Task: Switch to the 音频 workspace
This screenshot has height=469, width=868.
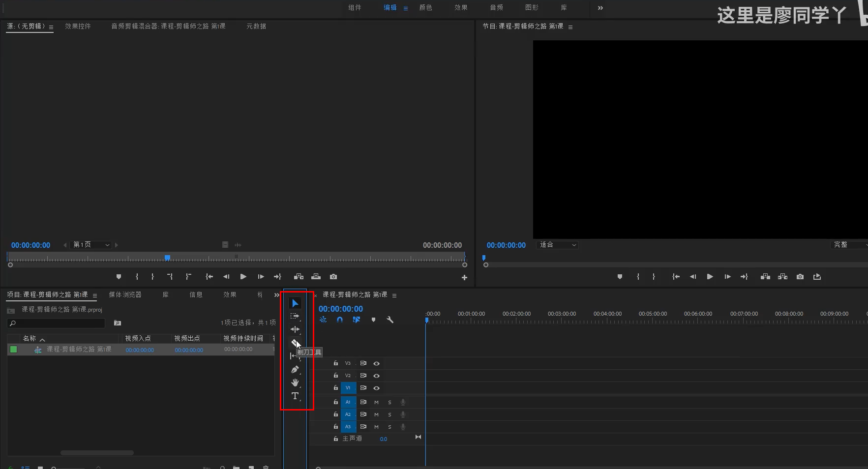Action: pyautogui.click(x=496, y=8)
